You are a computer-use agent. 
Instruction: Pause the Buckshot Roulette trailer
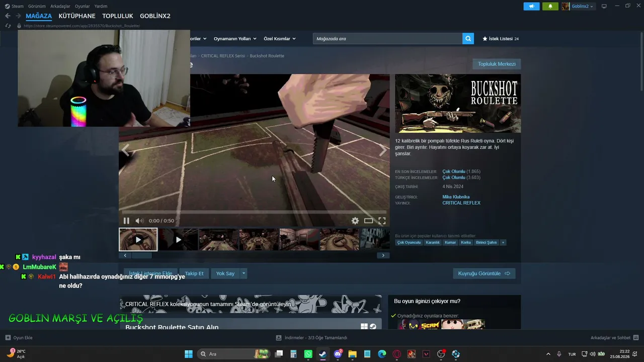pos(126,221)
